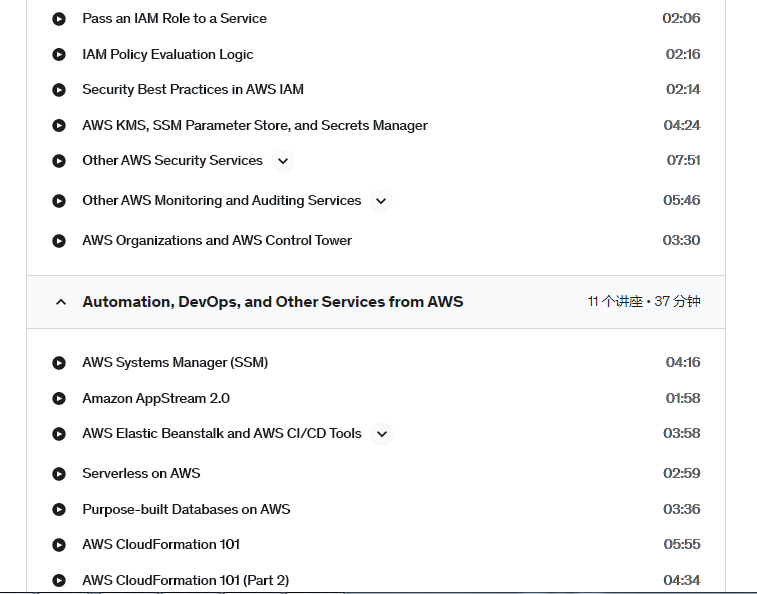The image size is (757, 594).
Task: Click duration 02:14 of Security Best Practices
Action: [683, 89]
